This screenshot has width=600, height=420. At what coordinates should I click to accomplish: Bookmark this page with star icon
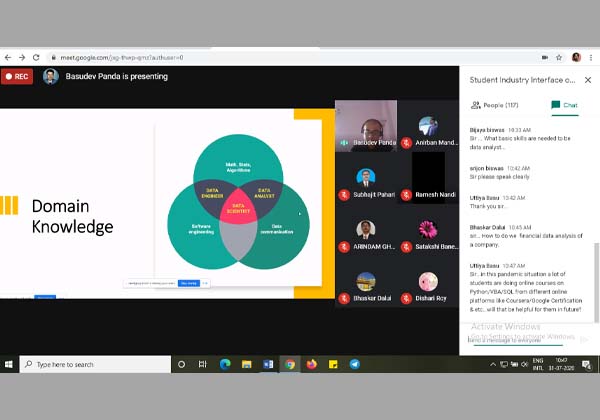(x=558, y=57)
